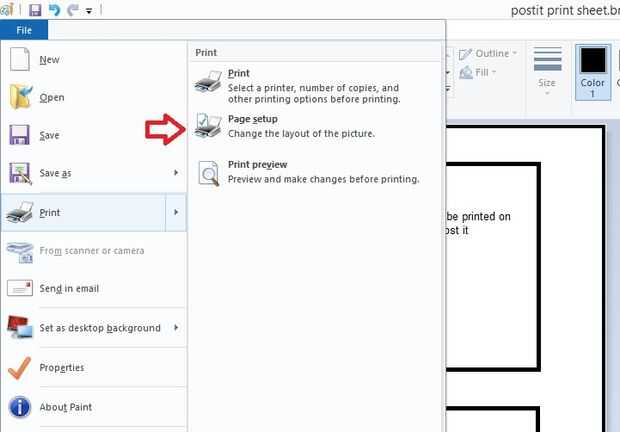620x432 pixels.
Task: Click the Paint application icon in title bar
Action: point(7,9)
